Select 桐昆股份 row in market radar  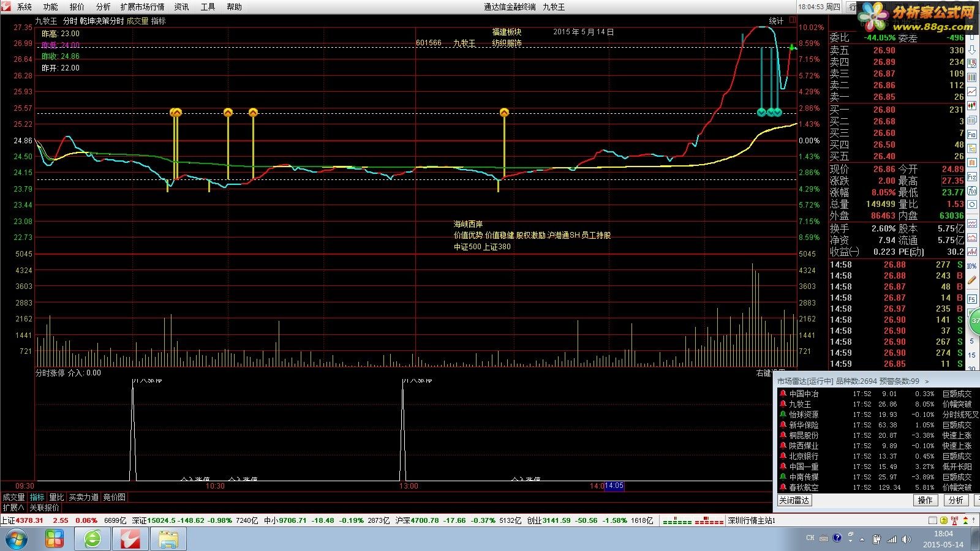tap(877, 435)
